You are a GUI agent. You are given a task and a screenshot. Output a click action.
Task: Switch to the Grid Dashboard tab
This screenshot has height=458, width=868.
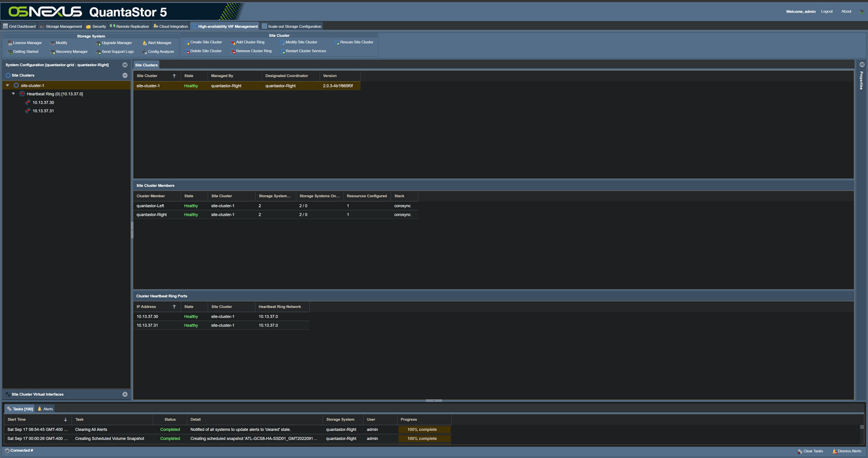pos(19,26)
